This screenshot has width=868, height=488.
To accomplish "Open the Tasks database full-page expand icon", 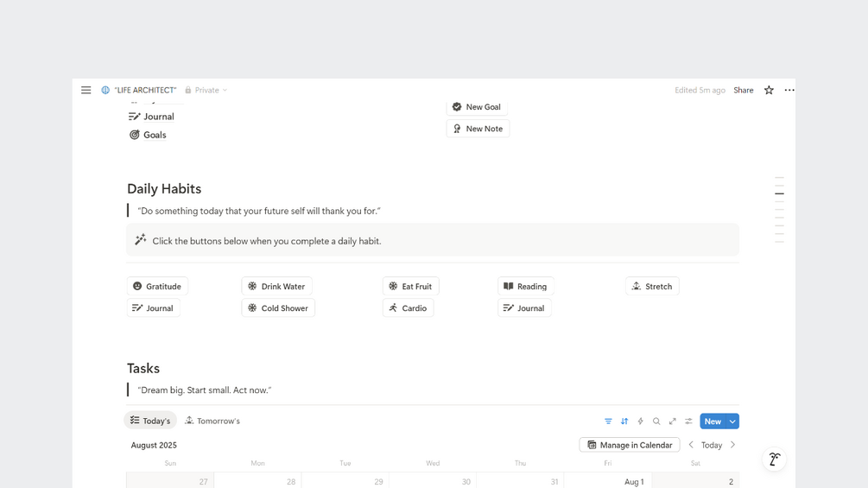I will 673,421.
